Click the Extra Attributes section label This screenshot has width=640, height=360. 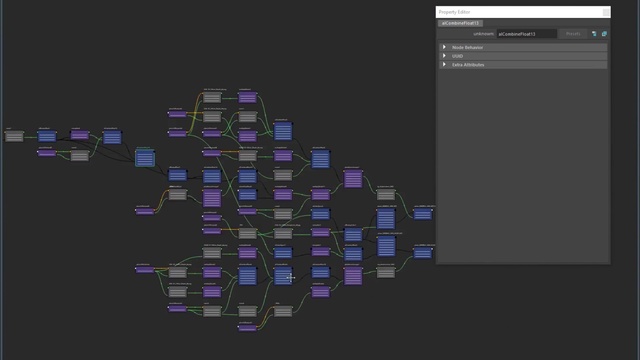[468, 64]
